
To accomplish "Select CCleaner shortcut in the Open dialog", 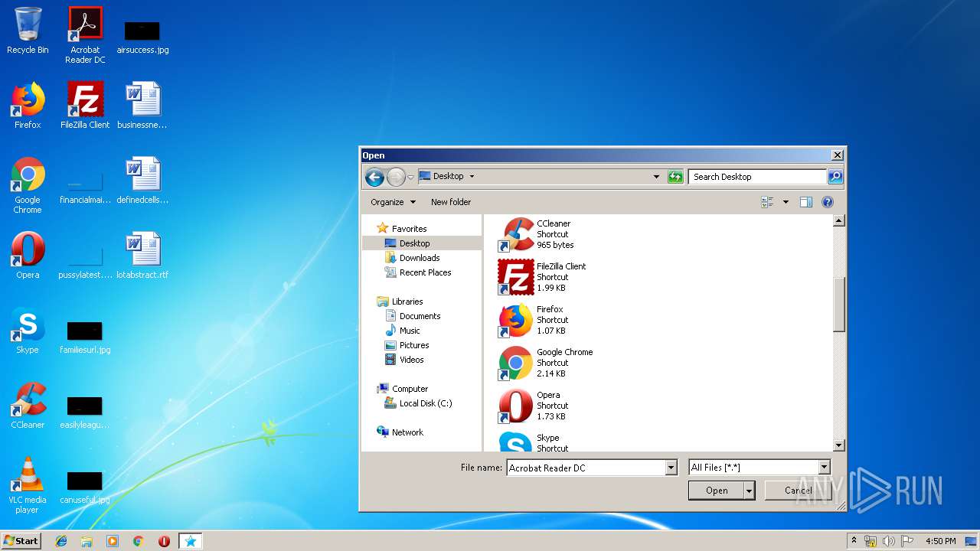I will click(x=536, y=234).
